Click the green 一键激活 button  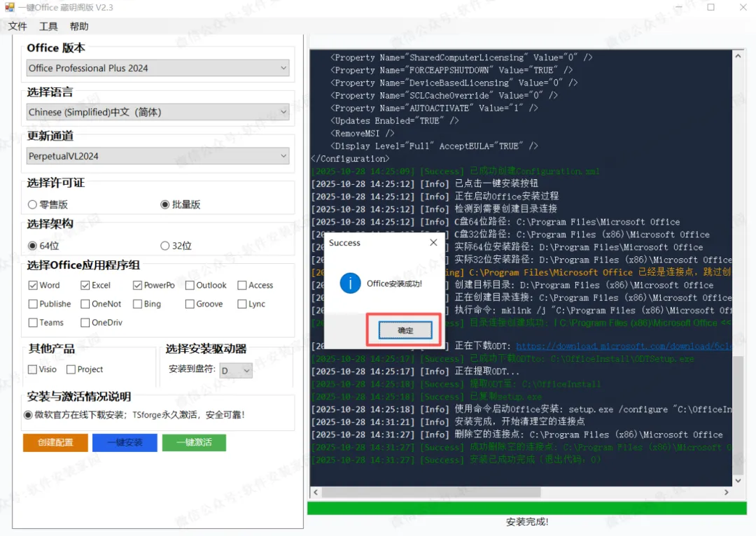tap(194, 442)
